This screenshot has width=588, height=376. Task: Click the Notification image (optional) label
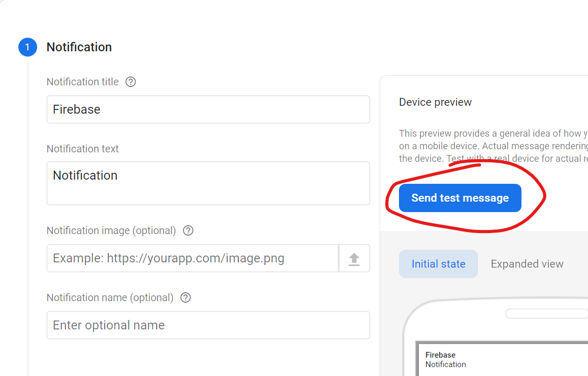click(x=111, y=230)
